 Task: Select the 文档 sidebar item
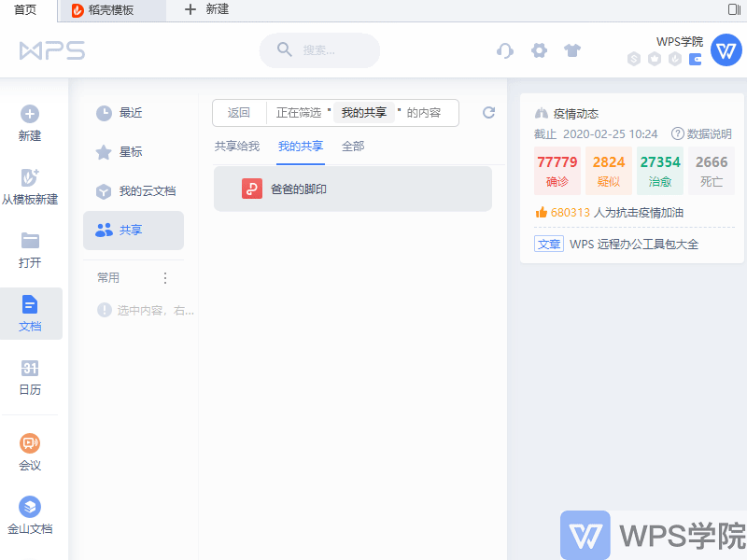30,314
